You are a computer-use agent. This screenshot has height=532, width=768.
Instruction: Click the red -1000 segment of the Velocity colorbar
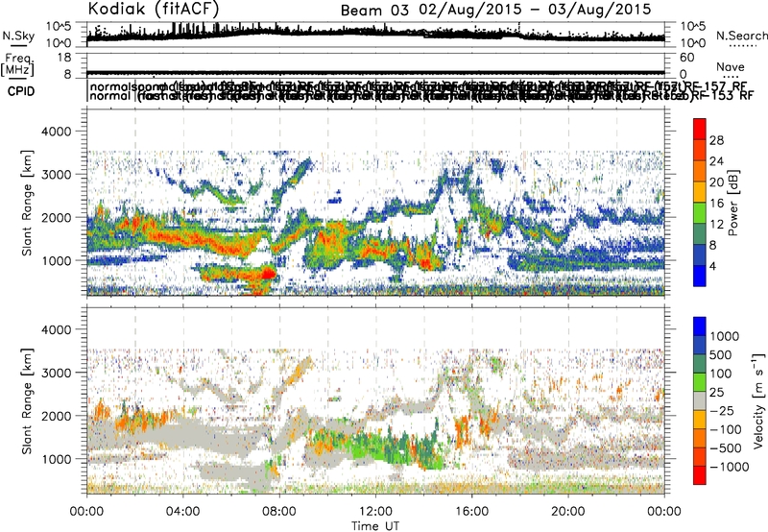click(x=700, y=475)
